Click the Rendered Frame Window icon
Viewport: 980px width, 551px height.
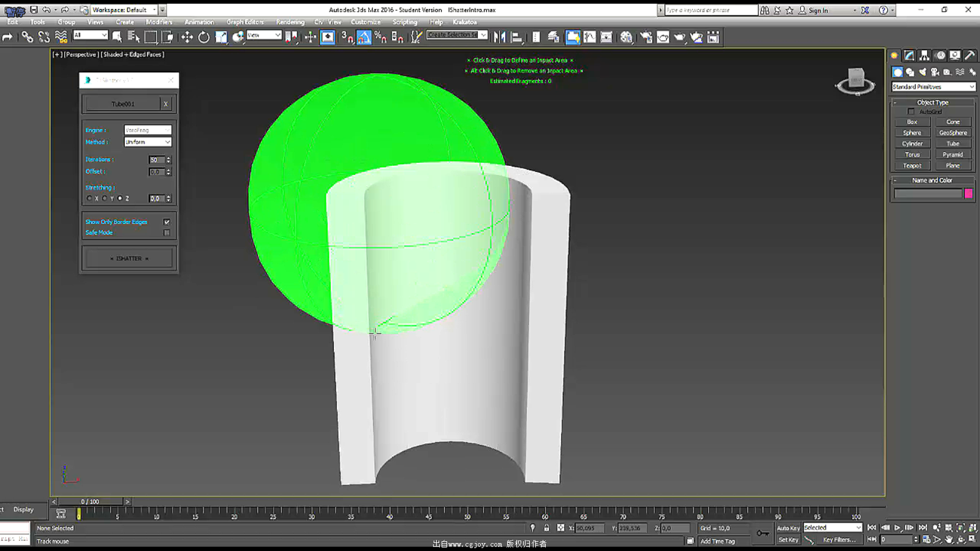[x=663, y=37]
